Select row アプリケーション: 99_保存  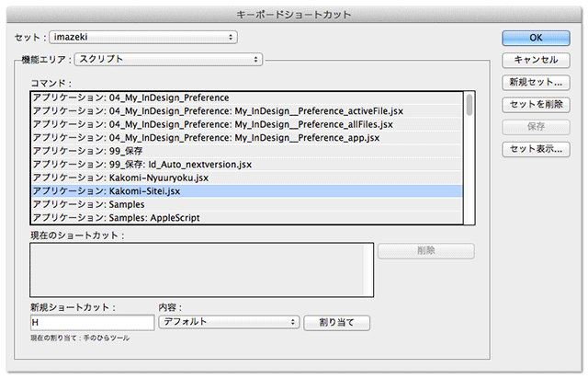(x=247, y=151)
